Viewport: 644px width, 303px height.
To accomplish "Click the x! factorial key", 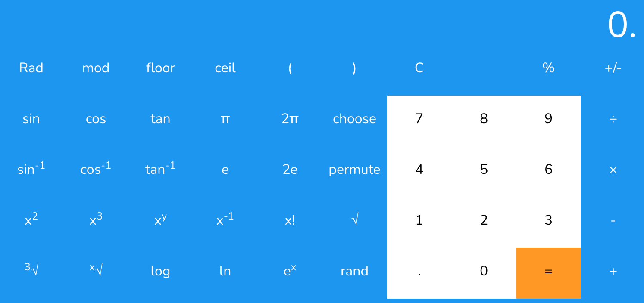I will point(289,220).
